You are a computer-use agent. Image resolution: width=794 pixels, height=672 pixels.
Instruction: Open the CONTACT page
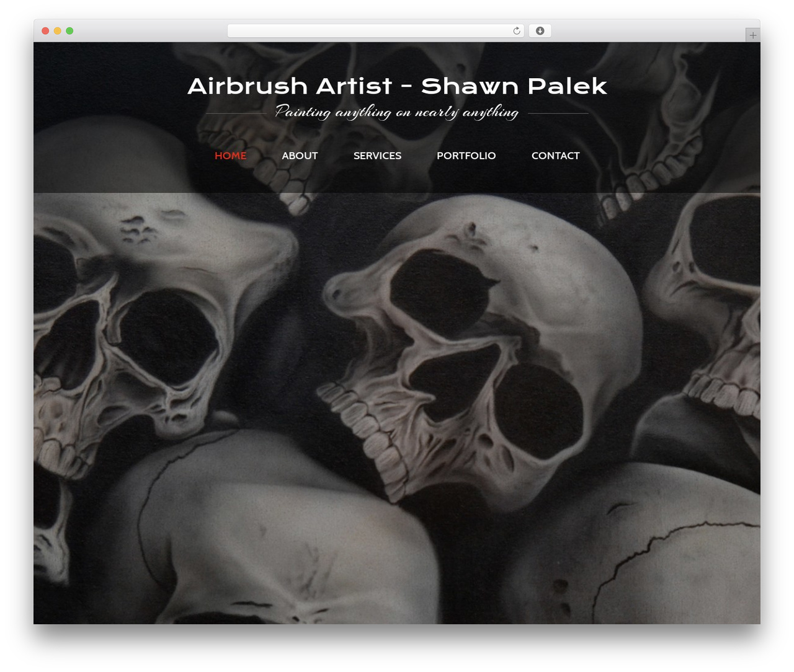(x=556, y=156)
